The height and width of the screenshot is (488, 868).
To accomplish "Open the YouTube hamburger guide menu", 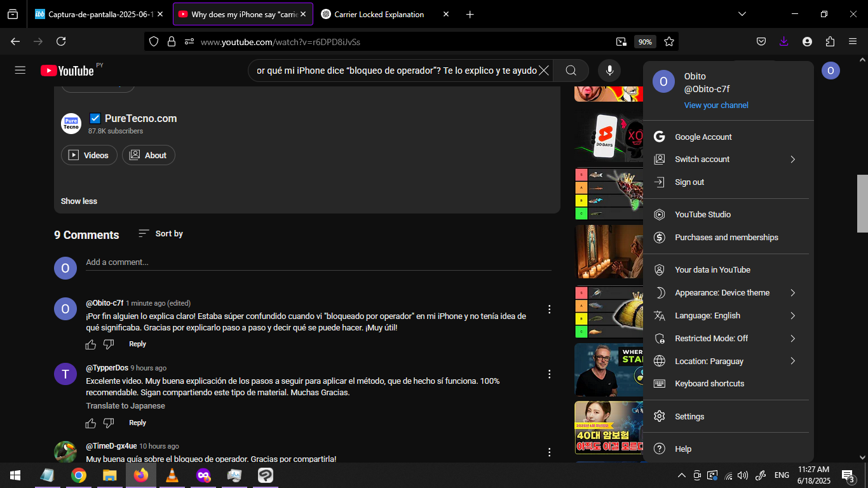I will (x=20, y=70).
